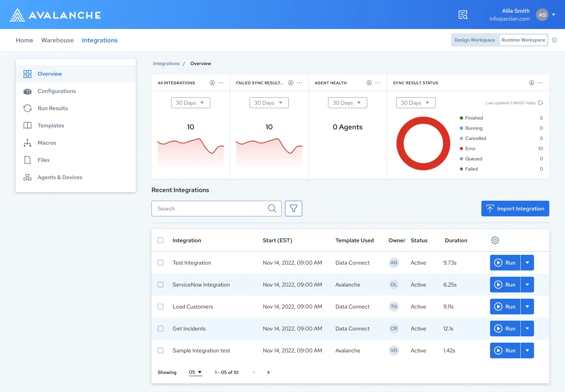Run the Get Incidents integration

(505, 328)
